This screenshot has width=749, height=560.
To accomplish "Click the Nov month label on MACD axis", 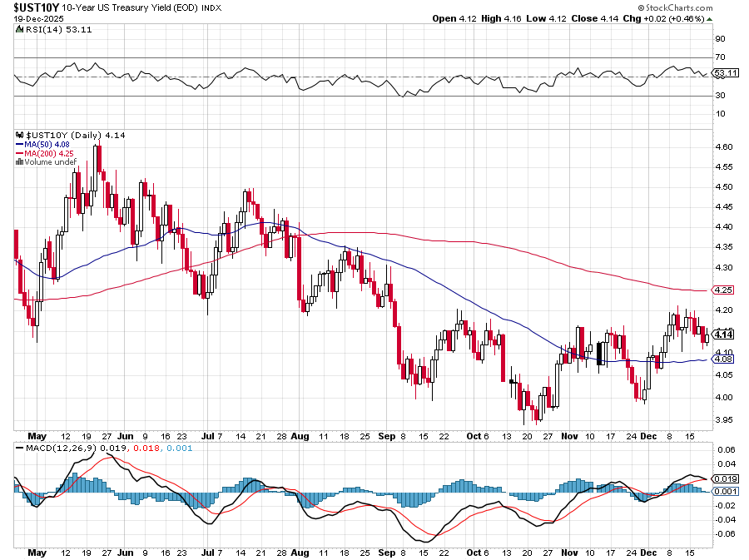I will tap(569, 551).
